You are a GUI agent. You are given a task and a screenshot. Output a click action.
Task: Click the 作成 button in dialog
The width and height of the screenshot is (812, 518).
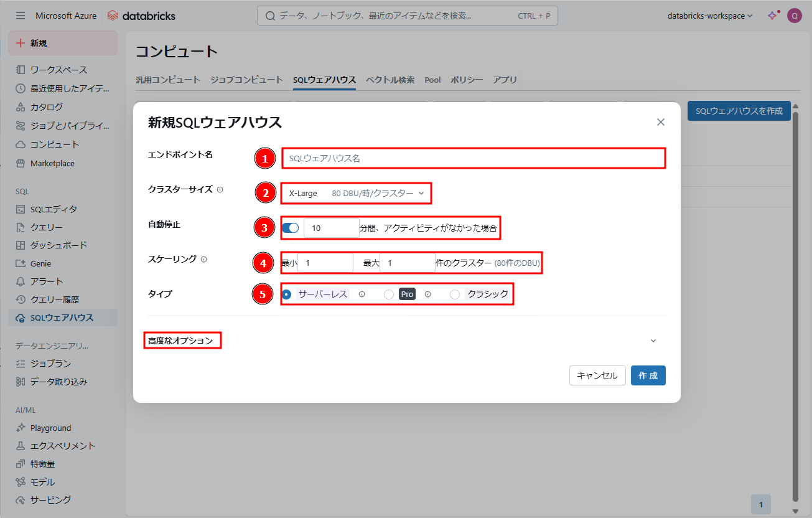pos(648,375)
